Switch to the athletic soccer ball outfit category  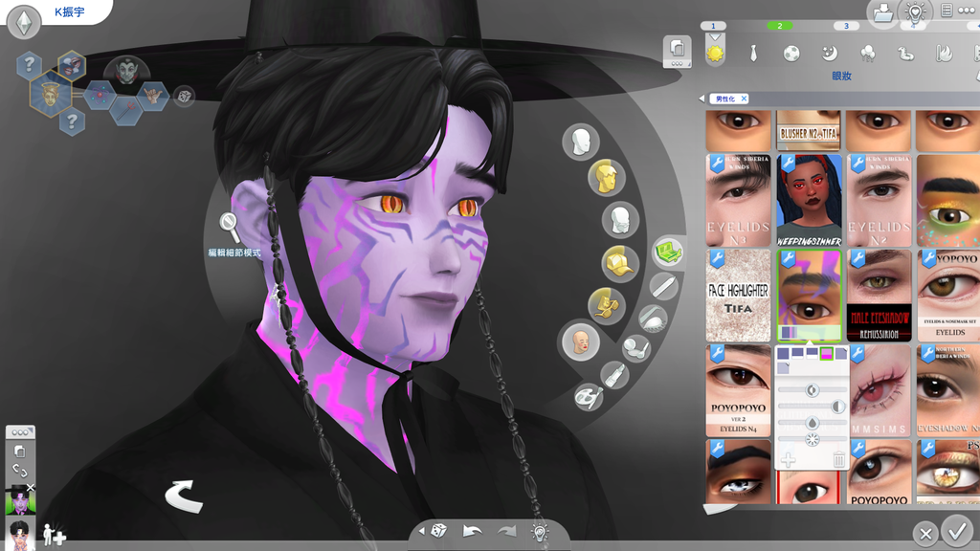point(791,54)
